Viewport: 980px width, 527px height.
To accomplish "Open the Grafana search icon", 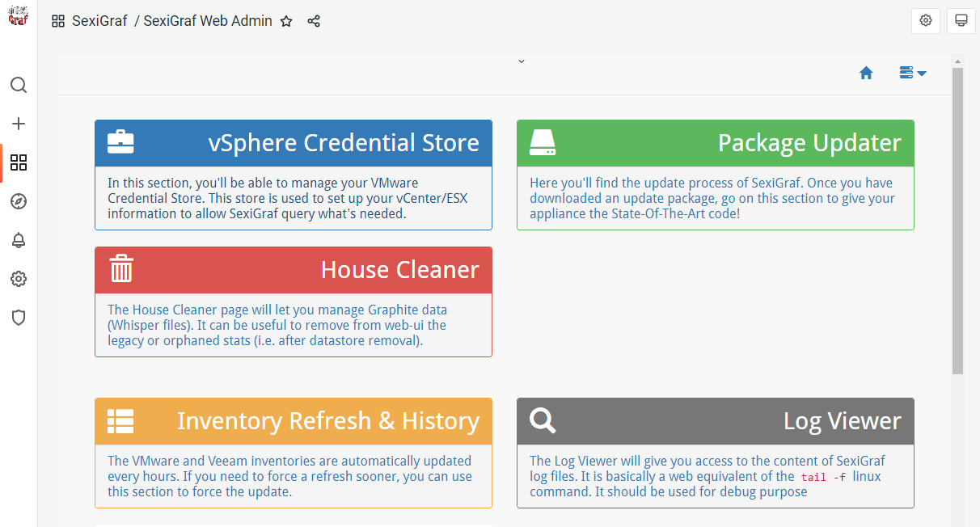I will (19, 85).
